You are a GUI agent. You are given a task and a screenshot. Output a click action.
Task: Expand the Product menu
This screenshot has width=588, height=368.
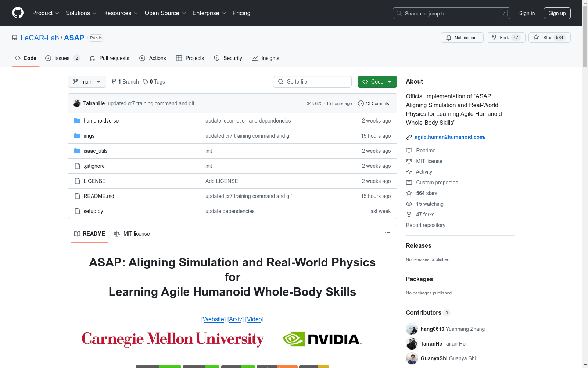pyautogui.click(x=45, y=13)
